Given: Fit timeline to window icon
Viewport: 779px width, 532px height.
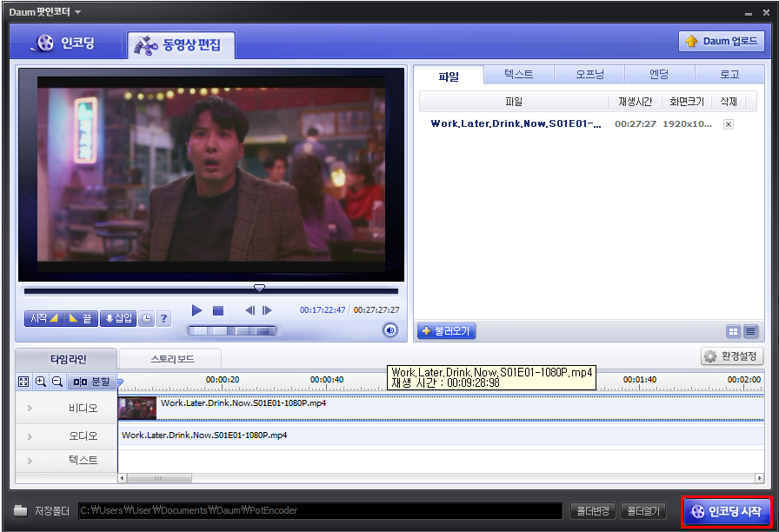Looking at the screenshot, I should click(23, 382).
